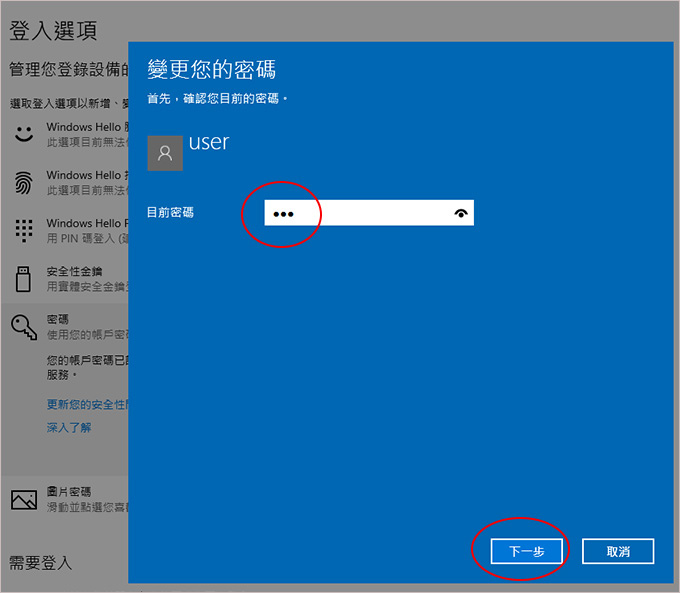The height and width of the screenshot is (593, 680).
Task: Select the 安全性金鑰 USB key icon
Action: click(x=23, y=279)
